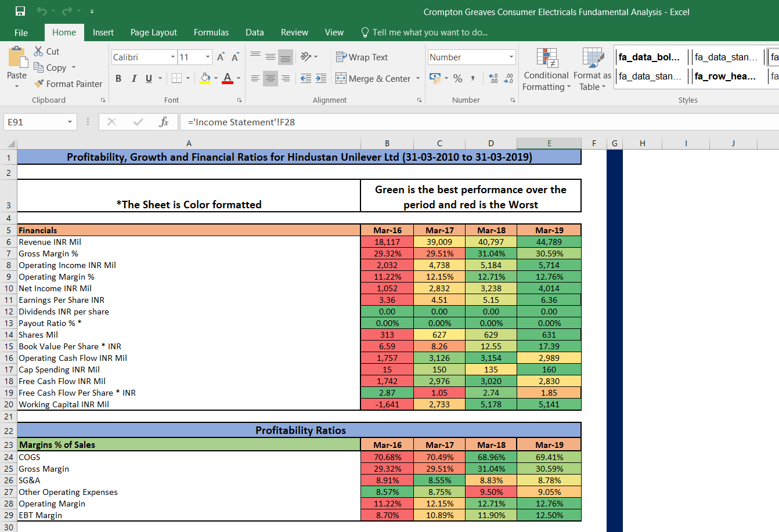Click the Insert Function fx icon
This screenshot has height=532, width=779.
tap(164, 122)
